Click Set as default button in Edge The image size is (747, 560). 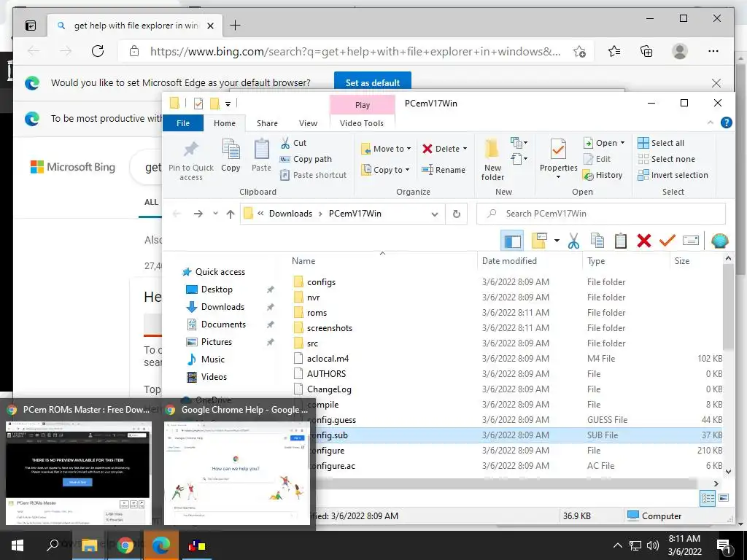tap(373, 83)
